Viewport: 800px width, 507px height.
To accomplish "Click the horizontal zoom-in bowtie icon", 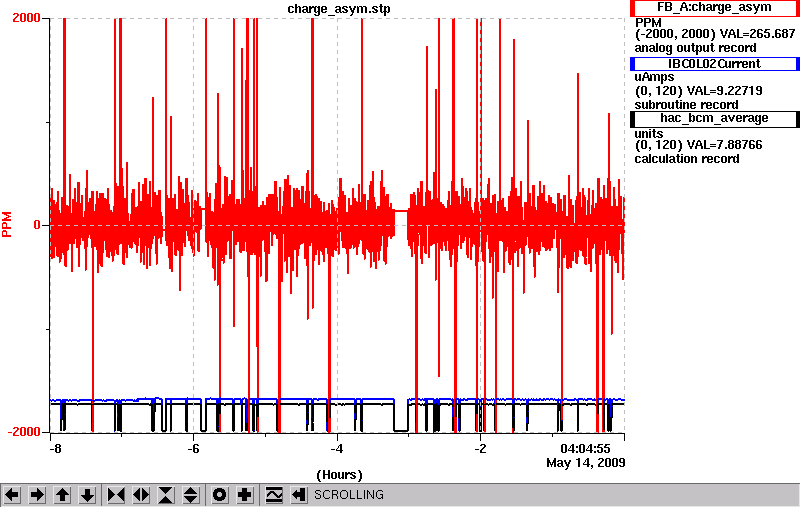I will [x=116, y=495].
